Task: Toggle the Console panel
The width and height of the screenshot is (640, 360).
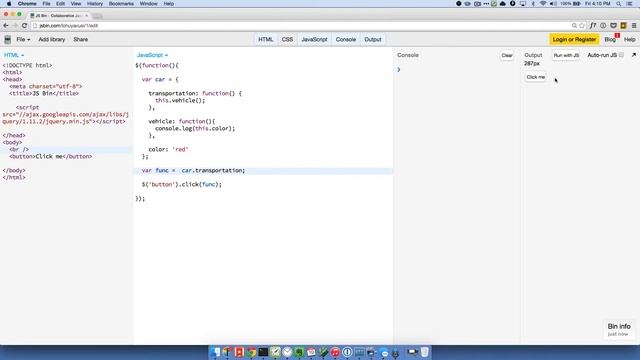Action: point(346,40)
